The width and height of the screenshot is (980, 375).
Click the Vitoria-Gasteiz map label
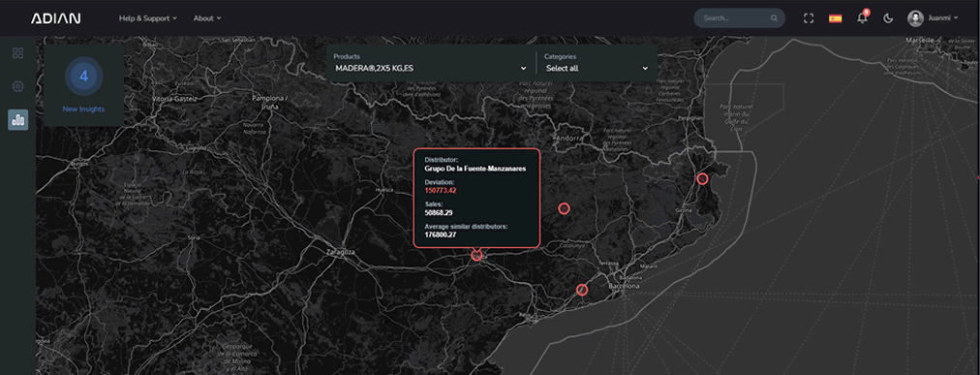pos(175,99)
